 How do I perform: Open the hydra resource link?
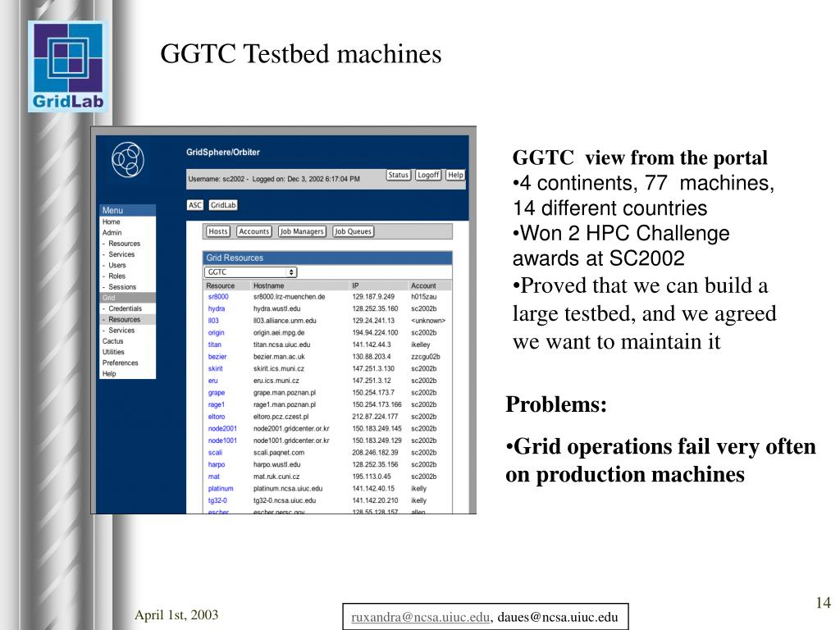(217, 308)
